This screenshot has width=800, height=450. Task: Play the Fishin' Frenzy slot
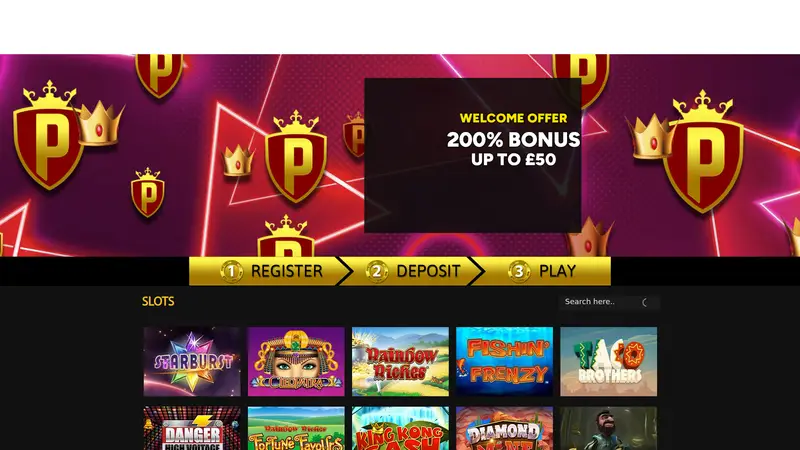504,361
